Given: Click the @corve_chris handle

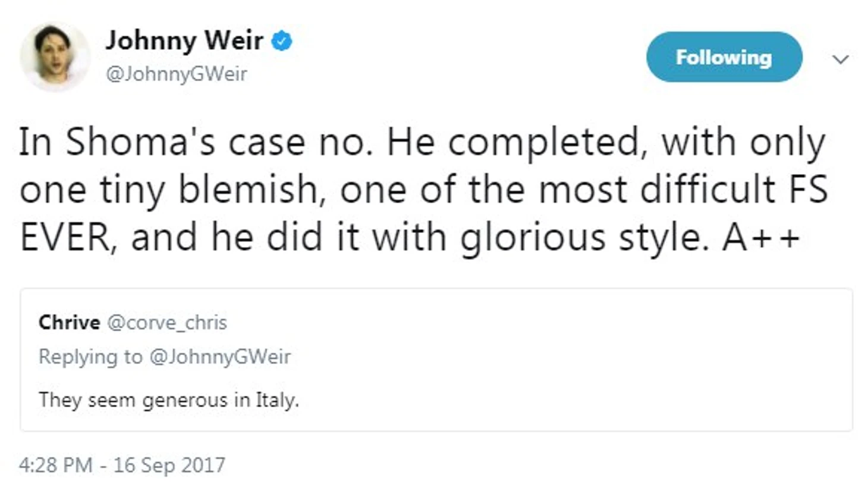Looking at the screenshot, I should point(167,322).
